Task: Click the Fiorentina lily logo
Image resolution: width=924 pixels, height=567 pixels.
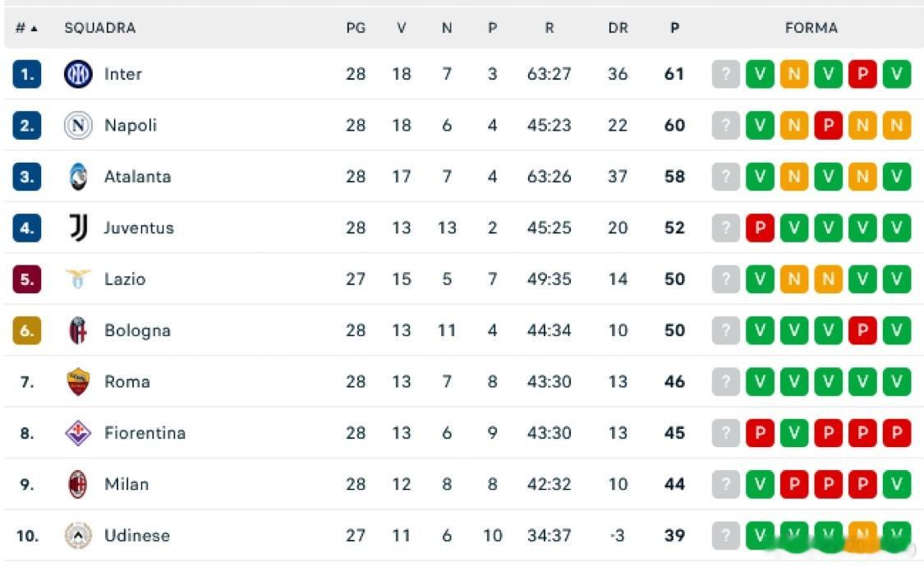Action: tap(78, 433)
